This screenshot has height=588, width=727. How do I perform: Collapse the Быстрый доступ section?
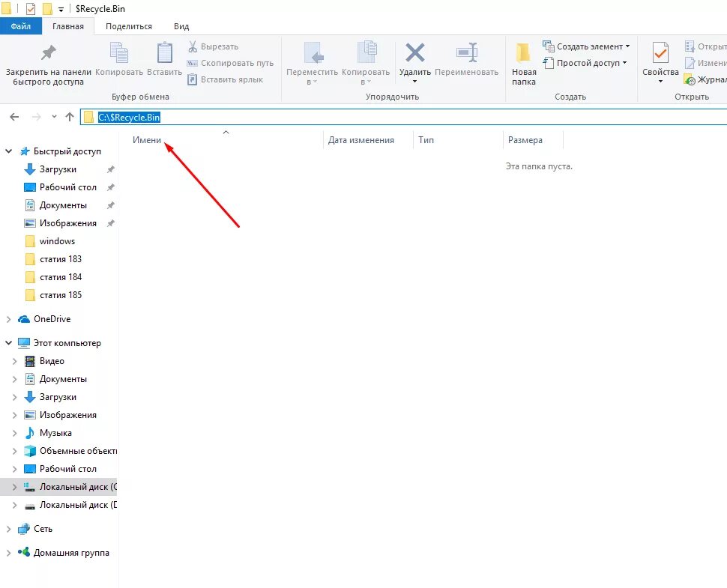(x=8, y=151)
